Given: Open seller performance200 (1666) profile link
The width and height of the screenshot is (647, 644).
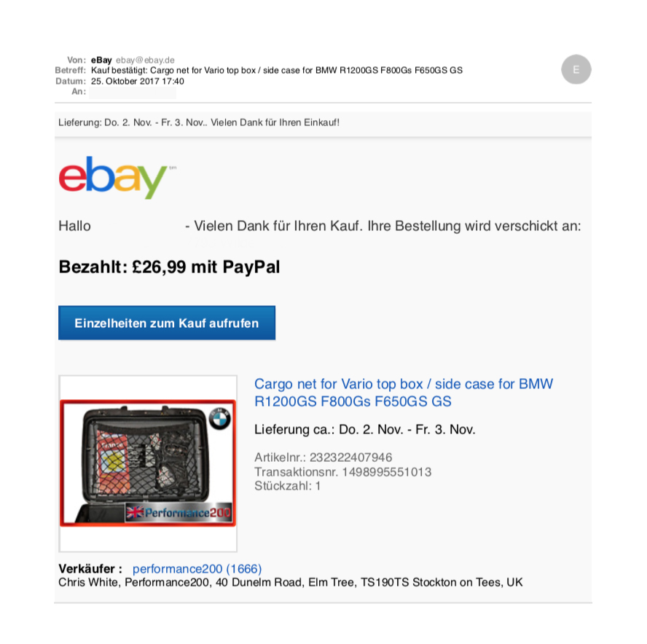Looking at the screenshot, I should 197,569.
